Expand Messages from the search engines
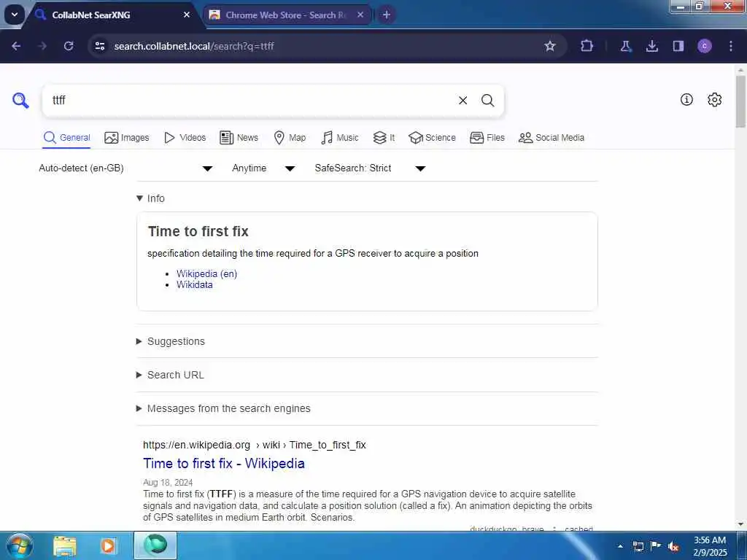747x560 pixels. [x=223, y=408]
